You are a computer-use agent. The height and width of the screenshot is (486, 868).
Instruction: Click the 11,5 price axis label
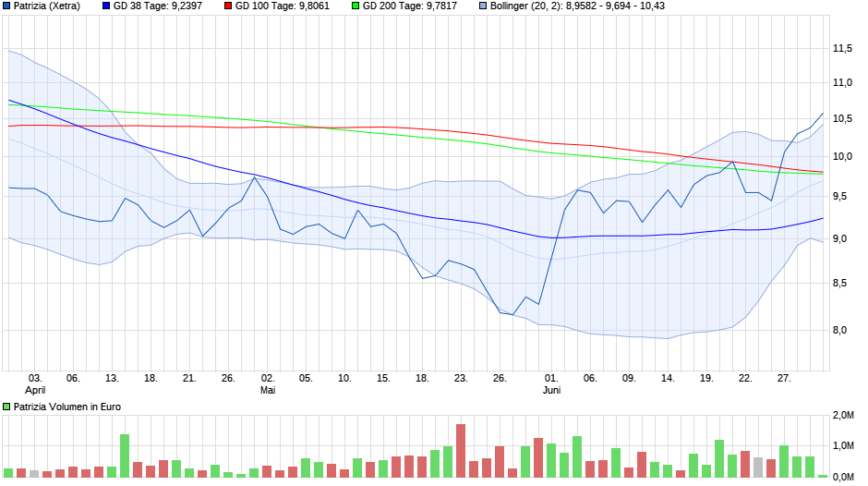click(x=842, y=48)
